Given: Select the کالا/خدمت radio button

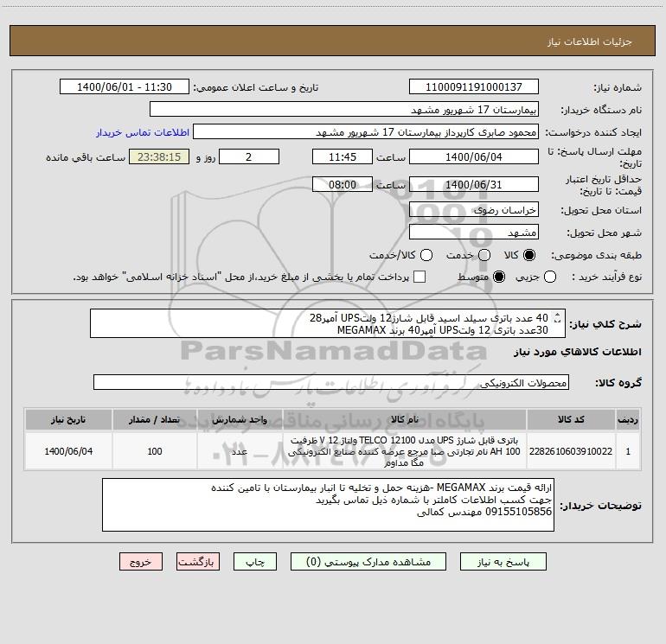Looking at the screenshot, I should click(x=426, y=255).
